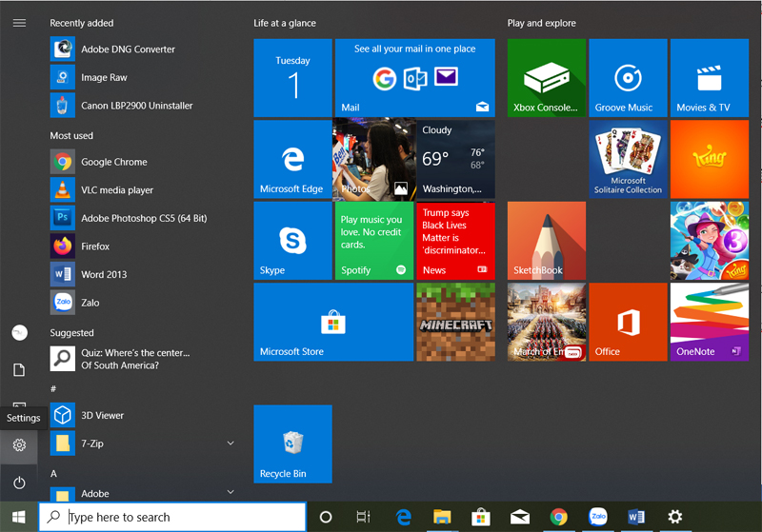Image resolution: width=762 pixels, height=532 pixels.
Task: Open the Mail tile
Action: coord(415,78)
